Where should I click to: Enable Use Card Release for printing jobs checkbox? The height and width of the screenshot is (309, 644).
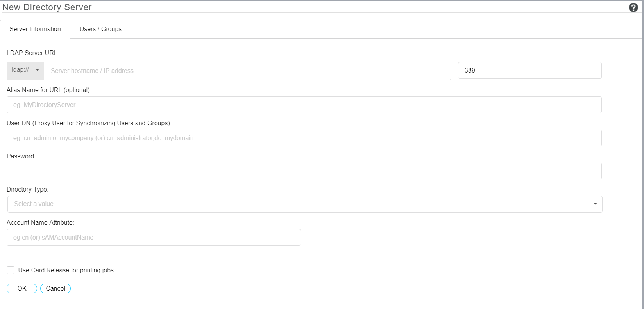[x=11, y=270]
